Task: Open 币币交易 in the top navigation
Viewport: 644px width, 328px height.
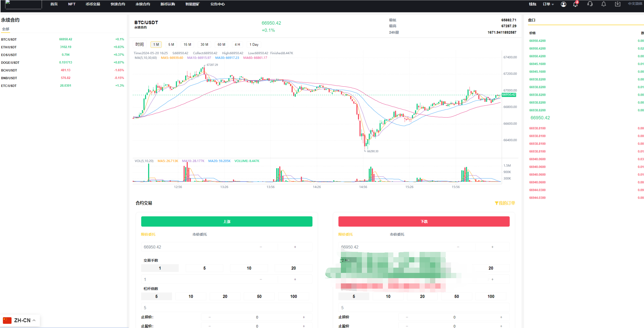Action: 93,4
